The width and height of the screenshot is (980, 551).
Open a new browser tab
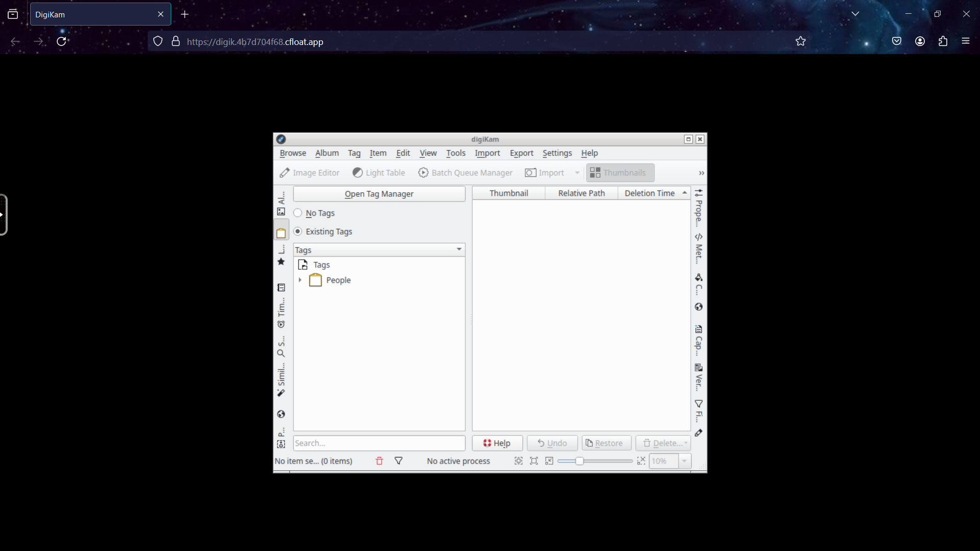[185, 14]
